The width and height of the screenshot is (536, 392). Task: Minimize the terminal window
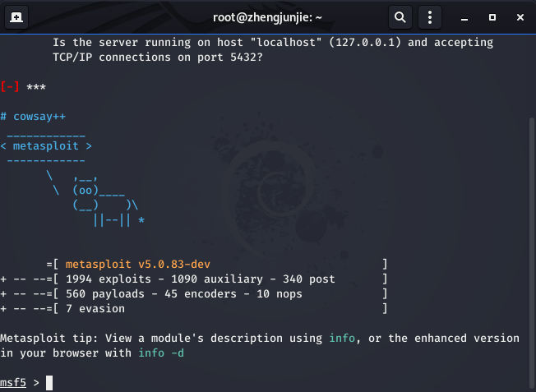coord(464,17)
